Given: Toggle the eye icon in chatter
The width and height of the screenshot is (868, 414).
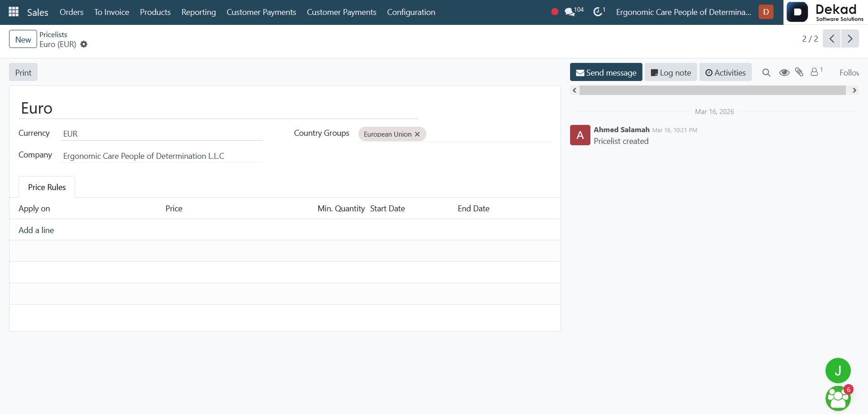Looking at the screenshot, I should (x=784, y=72).
